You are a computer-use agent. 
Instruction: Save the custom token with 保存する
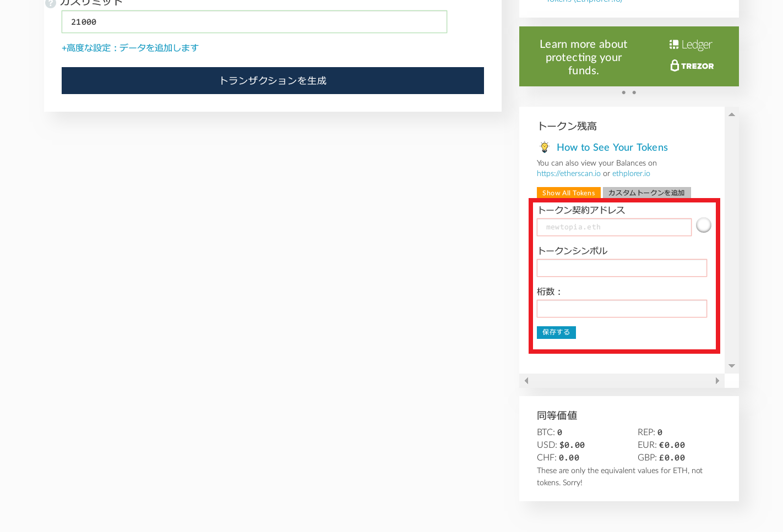pos(556,332)
